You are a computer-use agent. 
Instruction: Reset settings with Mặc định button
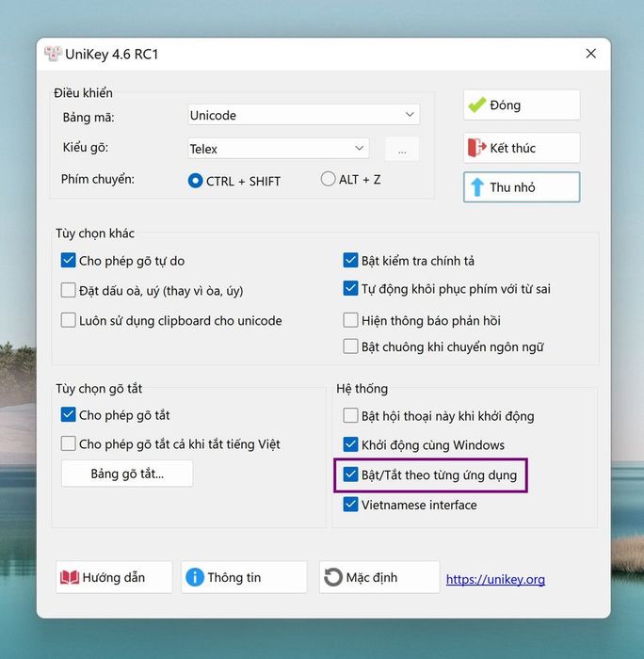tap(378, 577)
